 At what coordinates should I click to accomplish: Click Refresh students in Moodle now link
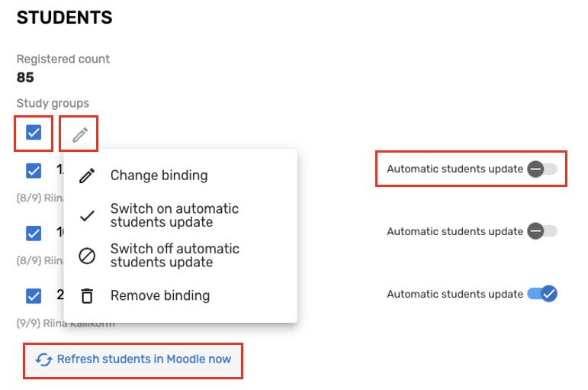coord(143,359)
